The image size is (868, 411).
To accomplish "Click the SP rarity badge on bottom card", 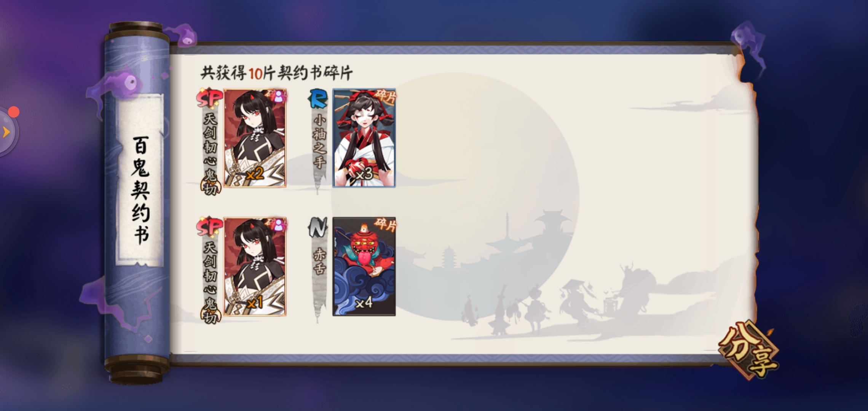I will tap(209, 226).
